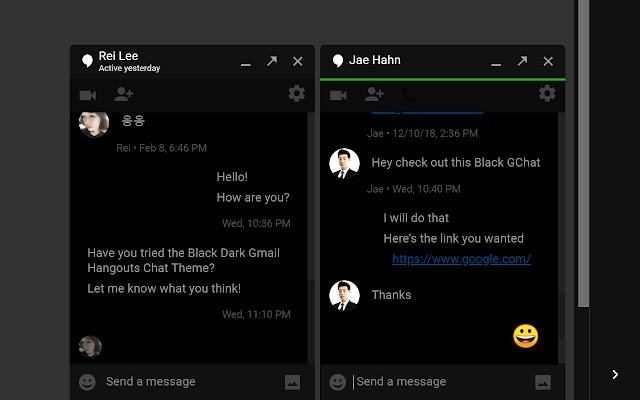Start video call in Jae Hahn chat
640x400 pixels.
(338, 96)
